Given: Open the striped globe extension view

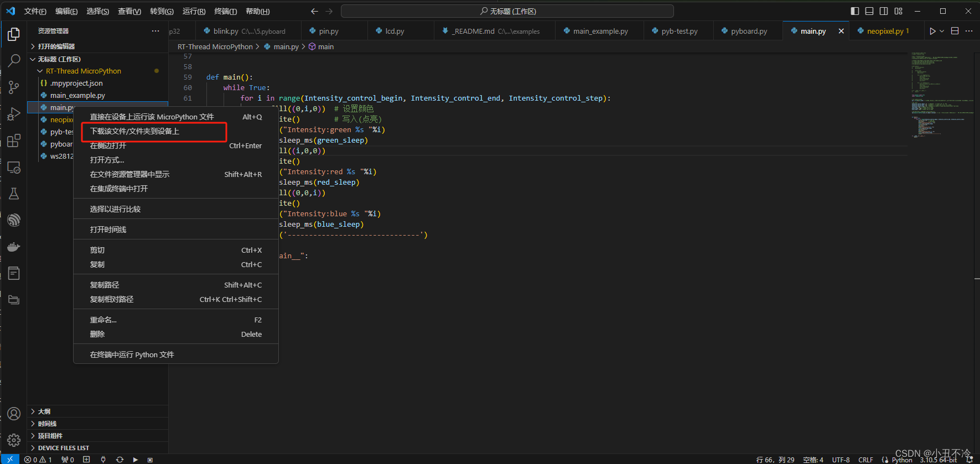Looking at the screenshot, I should point(14,220).
